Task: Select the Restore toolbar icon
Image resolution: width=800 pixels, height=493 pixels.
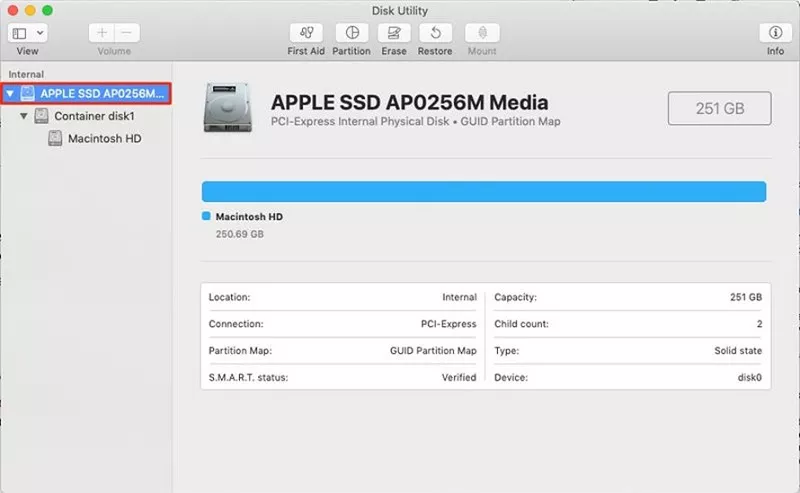Action: click(435, 33)
